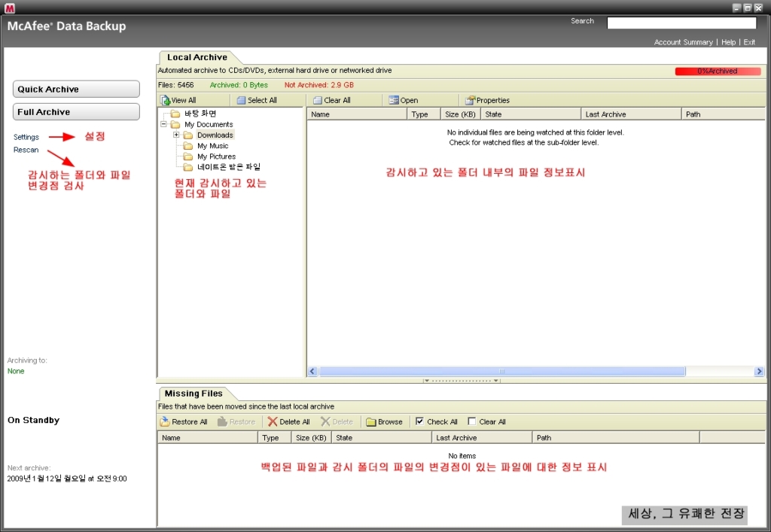Click the Downloads folder icon
This screenshot has width=771, height=532.
[x=187, y=135]
